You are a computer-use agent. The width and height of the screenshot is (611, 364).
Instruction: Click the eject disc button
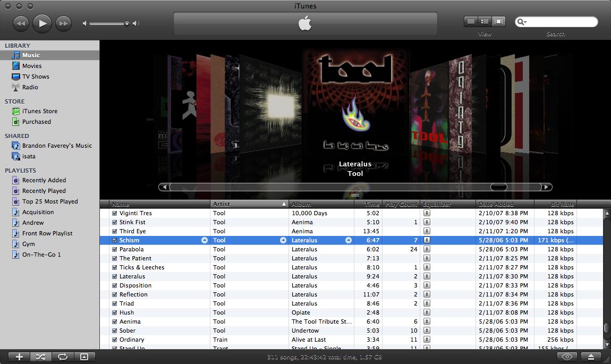[x=591, y=357]
